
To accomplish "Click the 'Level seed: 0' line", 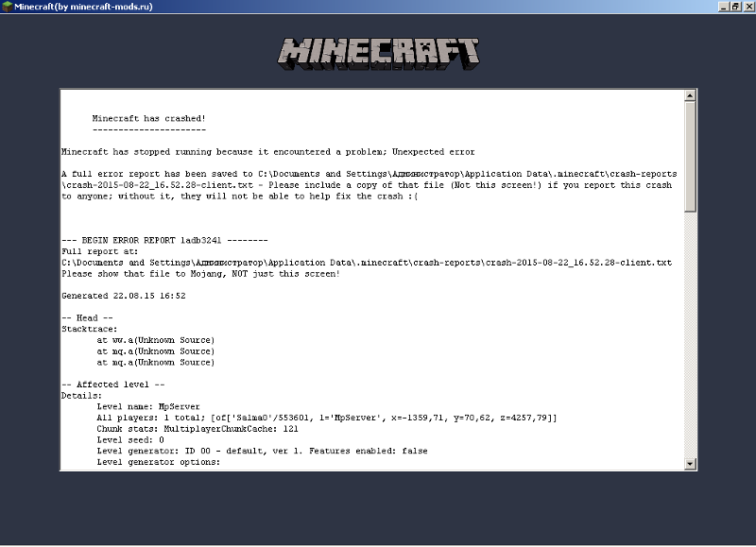I will [x=130, y=440].
